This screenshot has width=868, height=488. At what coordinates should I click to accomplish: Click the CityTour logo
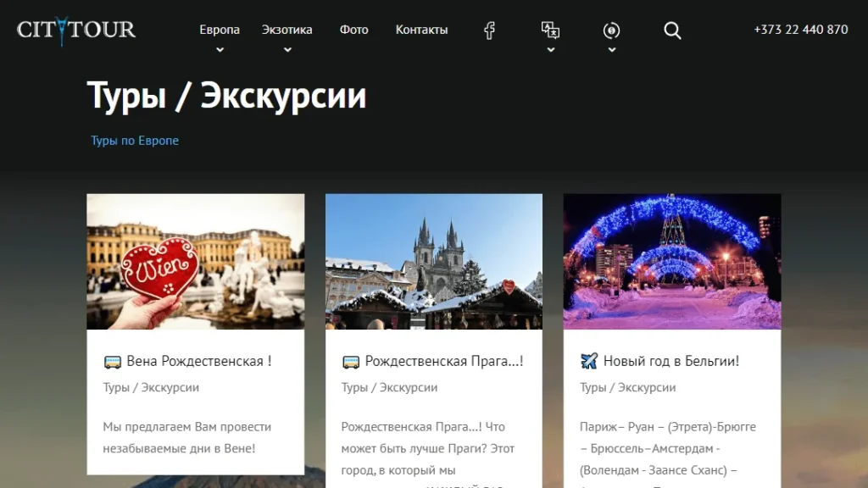pyautogui.click(x=75, y=30)
